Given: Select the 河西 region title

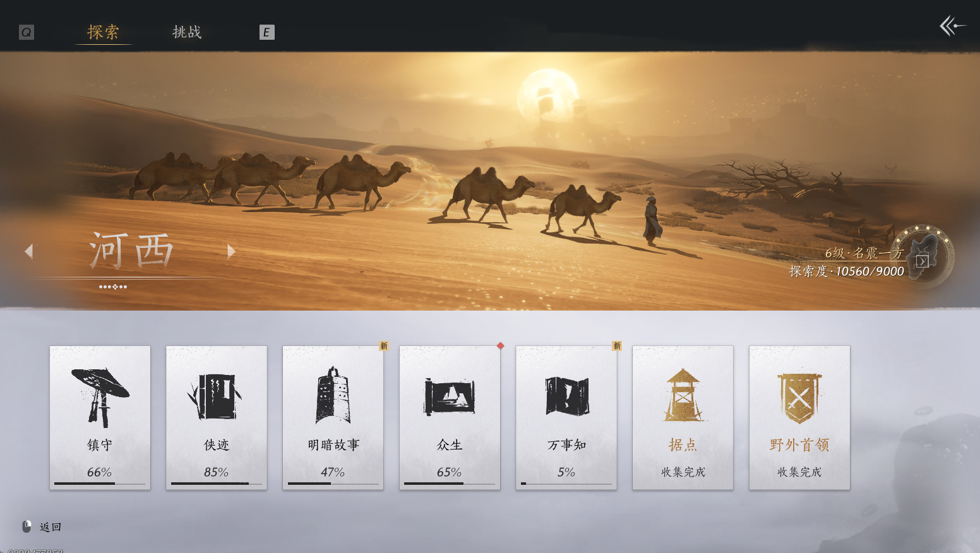Looking at the screenshot, I should click(x=131, y=251).
